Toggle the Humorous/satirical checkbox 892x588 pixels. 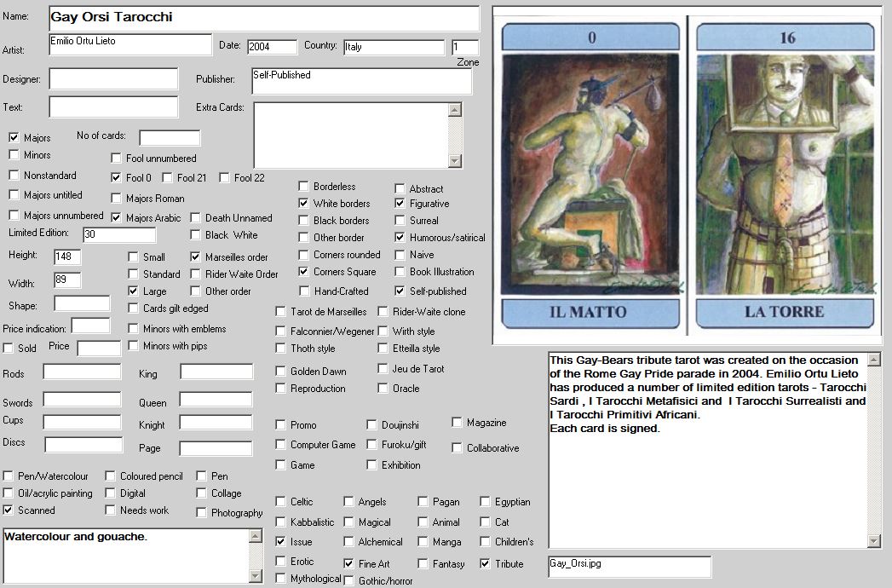pyautogui.click(x=400, y=238)
